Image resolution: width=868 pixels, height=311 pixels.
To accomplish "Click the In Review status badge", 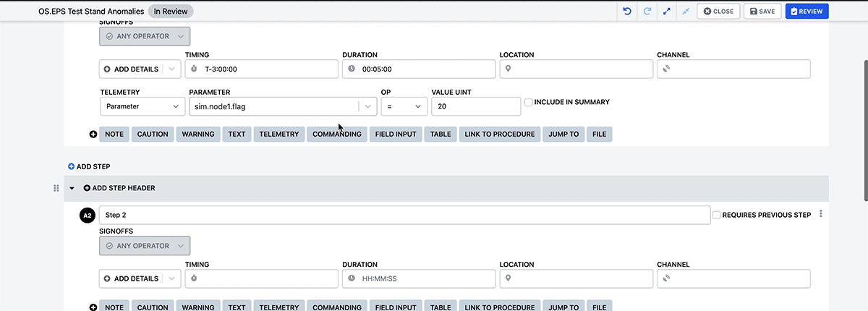I will coord(171,12).
